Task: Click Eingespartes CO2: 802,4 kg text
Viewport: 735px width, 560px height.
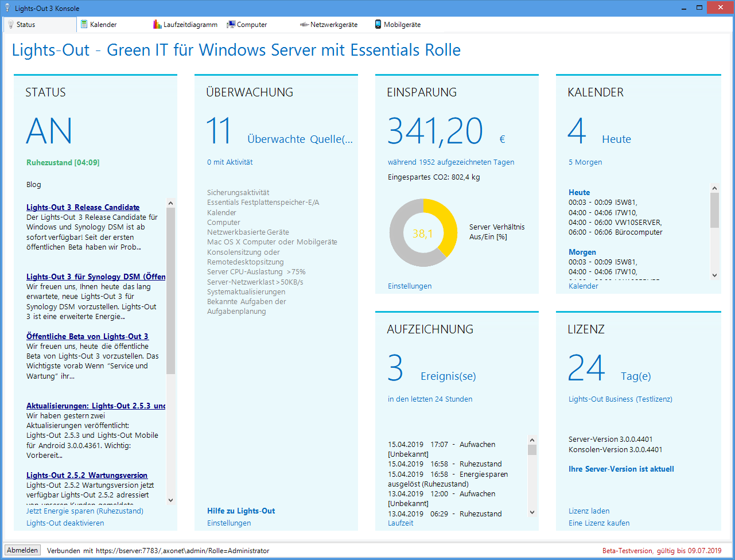Action: [x=434, y=177]
